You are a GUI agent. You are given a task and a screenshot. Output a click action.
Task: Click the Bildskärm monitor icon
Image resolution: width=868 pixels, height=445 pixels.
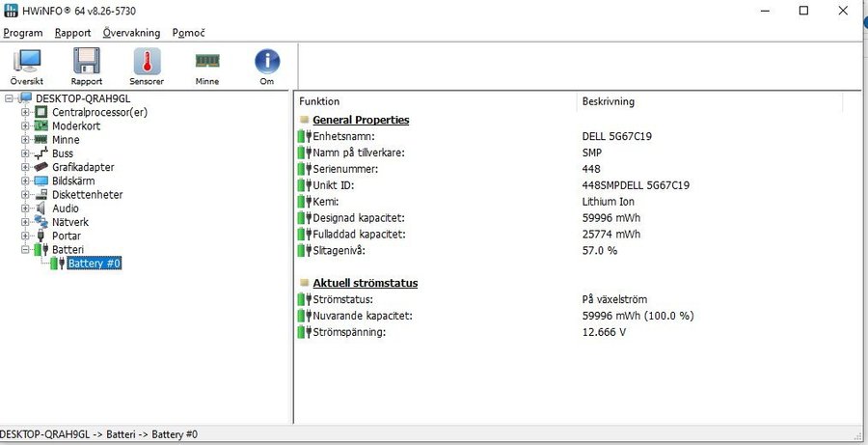pyautogui.click(x=41, y=181)
